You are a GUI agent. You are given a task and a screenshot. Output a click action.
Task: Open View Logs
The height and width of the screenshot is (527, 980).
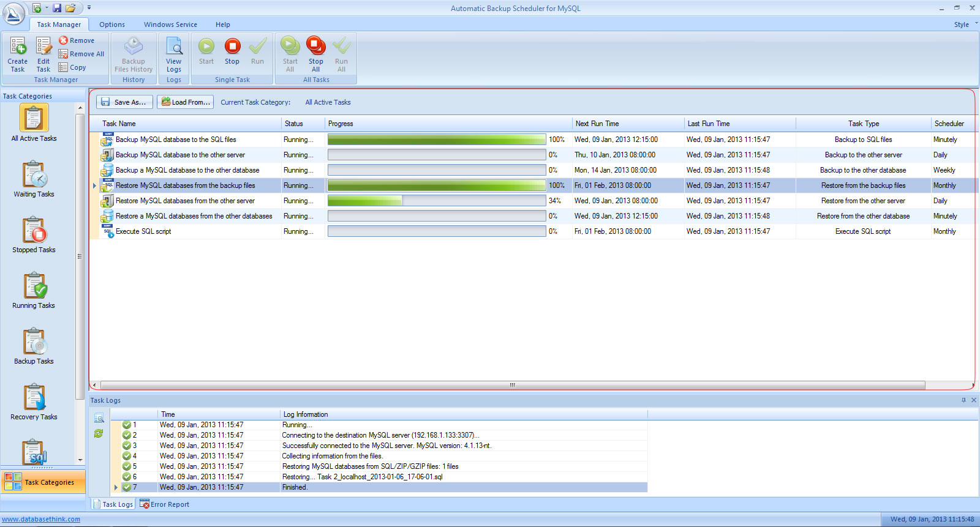coord(174,54)
